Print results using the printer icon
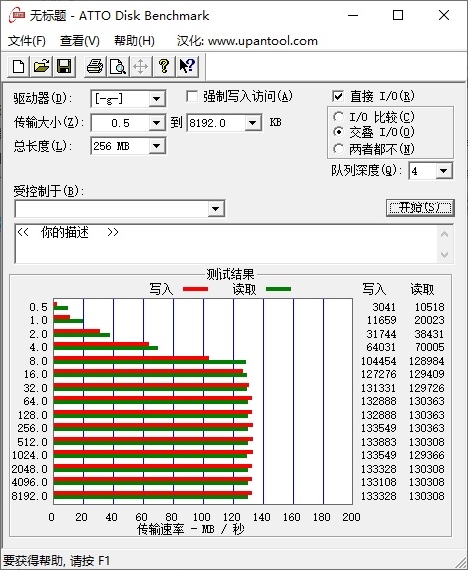The height and width of the screenshot is (570, 468). point(95,67)
